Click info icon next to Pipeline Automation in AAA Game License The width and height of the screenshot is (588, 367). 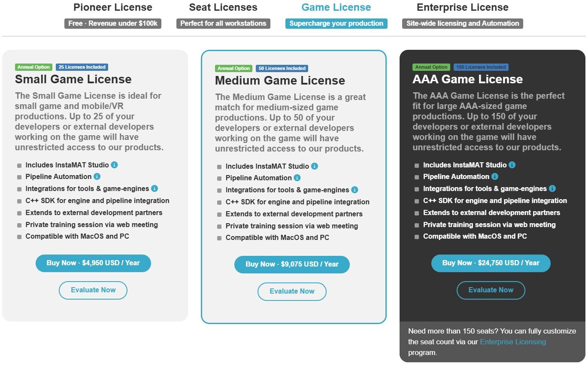pos(495,176)
